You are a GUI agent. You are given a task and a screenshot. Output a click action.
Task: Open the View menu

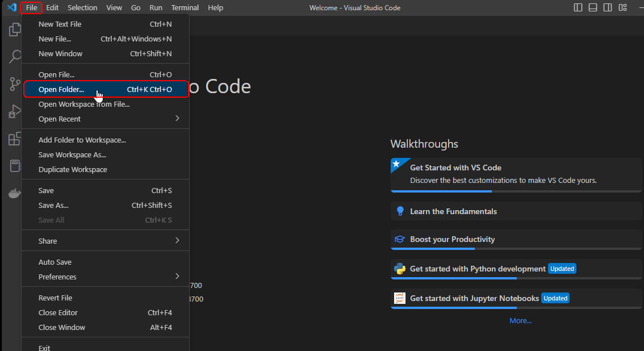point(114,7)
